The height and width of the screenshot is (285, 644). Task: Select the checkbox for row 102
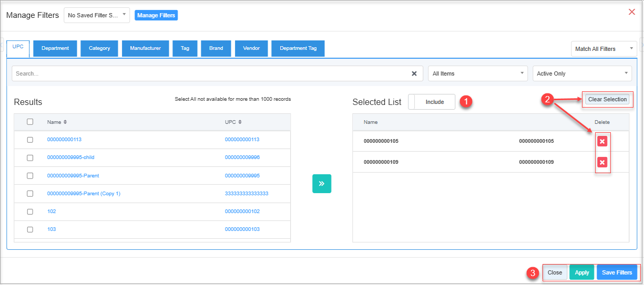pyautogui.click(x=30, y=212)
